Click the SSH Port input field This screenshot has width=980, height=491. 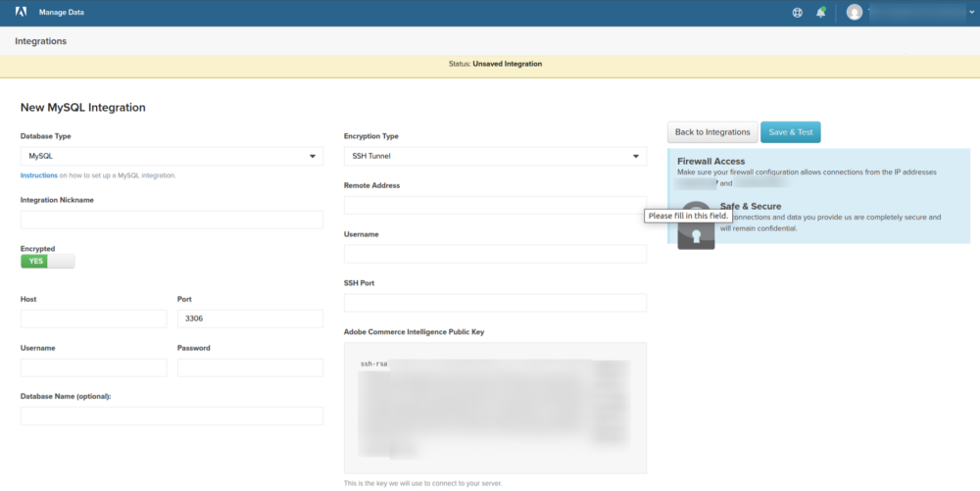click(495, 303)
